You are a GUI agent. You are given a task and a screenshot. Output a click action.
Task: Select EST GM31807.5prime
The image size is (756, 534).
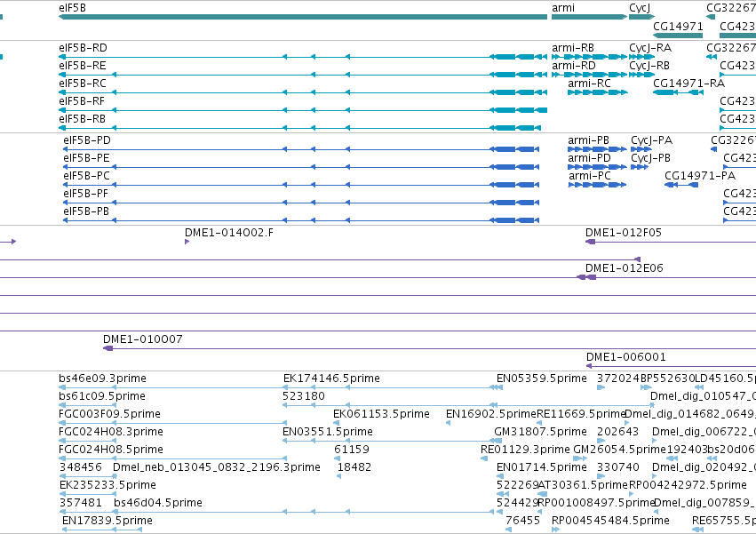tap(540, 432)
